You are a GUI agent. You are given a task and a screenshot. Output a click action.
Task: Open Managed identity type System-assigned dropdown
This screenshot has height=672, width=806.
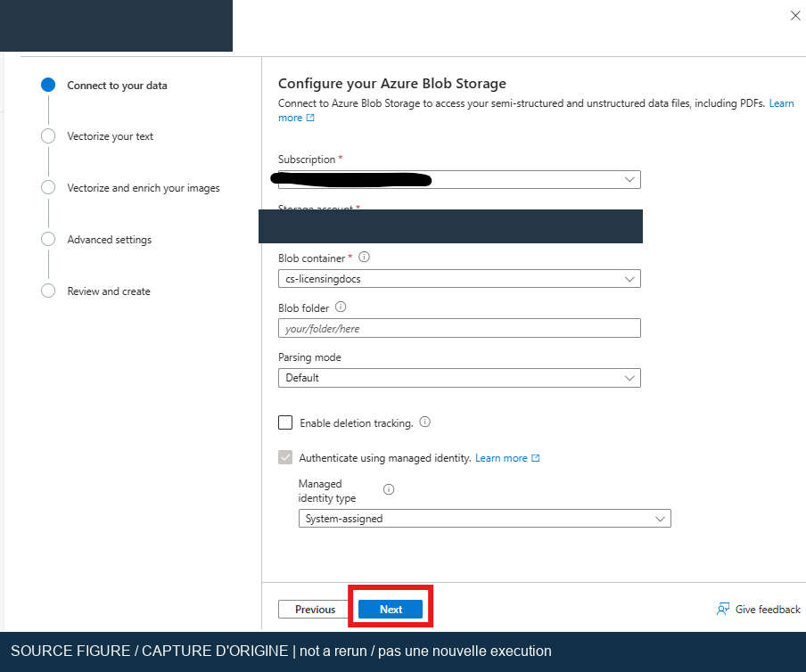click(485, 519)
